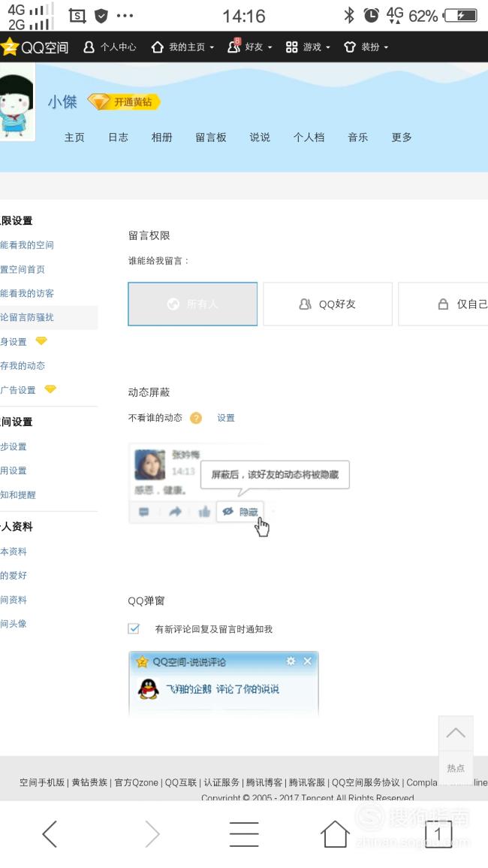The height and width of the screenshot is (868, 488).
Task: Open 广告设置 sidebar item
Action: pos(18,390)
